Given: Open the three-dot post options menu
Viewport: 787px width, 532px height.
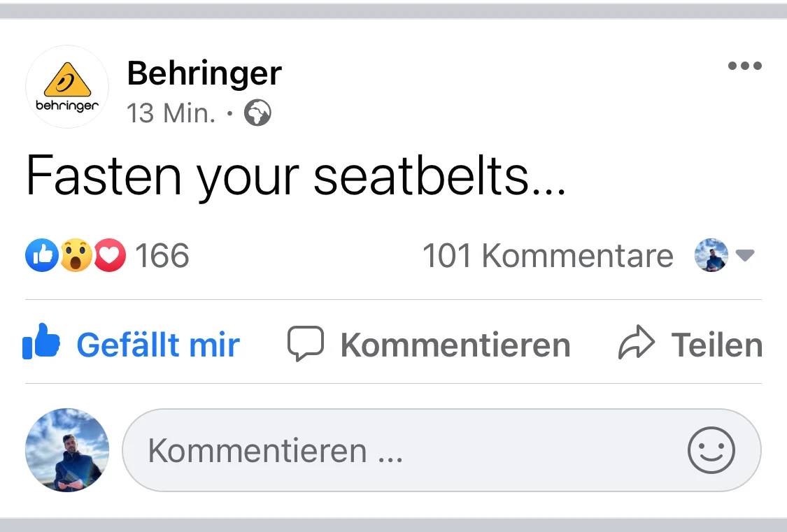Looking at the screenshot, I should (744, 66).
